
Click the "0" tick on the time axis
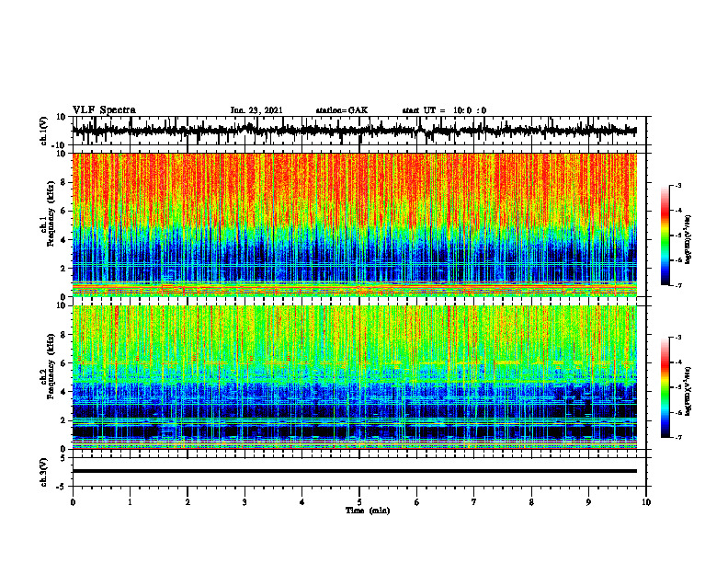coord(73,502)
